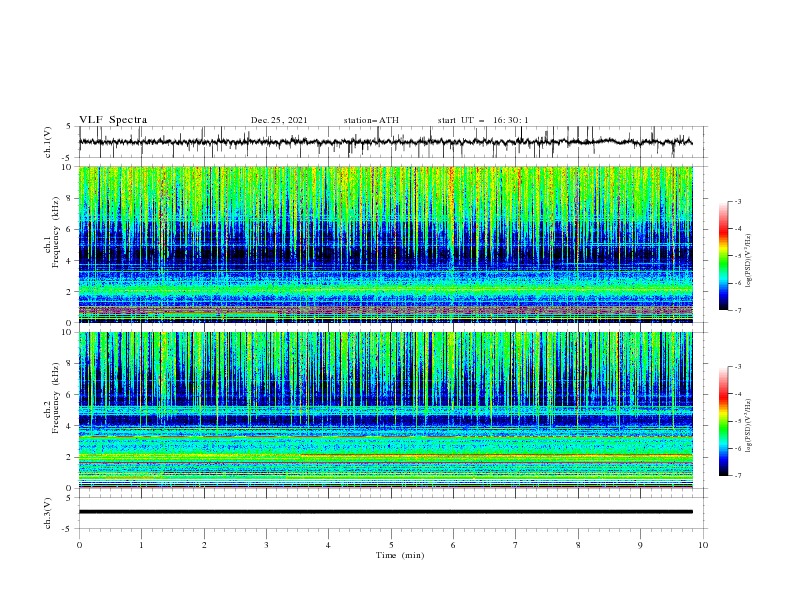The width and height of the screenshot is (792, 612).
Task: Click the ch.3 flat black waveform trace
Action: (385, 512)
